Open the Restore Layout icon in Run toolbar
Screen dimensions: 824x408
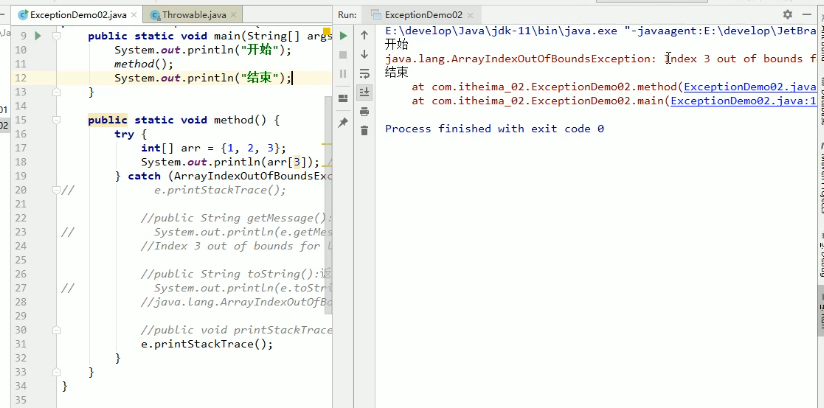point(343,98)
